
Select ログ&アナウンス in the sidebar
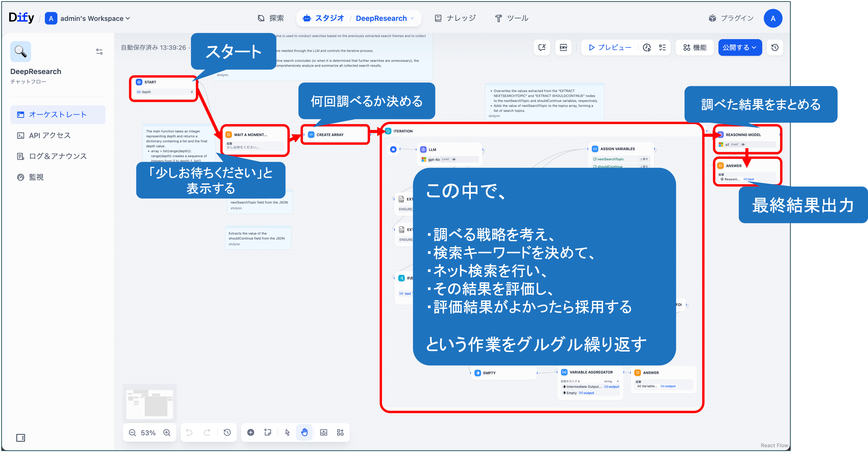point(58,156)
